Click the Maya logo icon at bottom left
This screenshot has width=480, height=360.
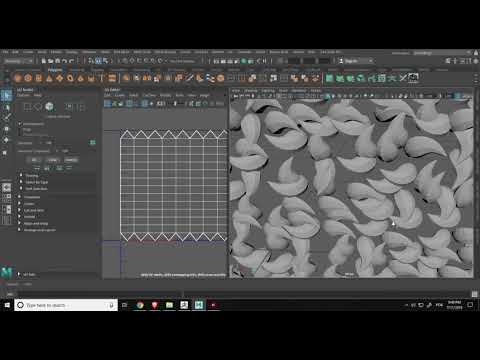click(7, 272)
